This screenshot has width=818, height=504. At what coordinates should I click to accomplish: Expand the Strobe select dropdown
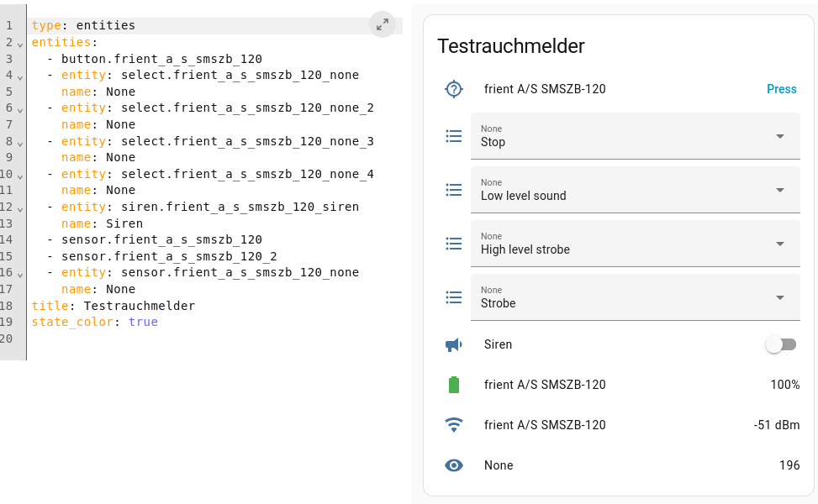pos(635,297)
